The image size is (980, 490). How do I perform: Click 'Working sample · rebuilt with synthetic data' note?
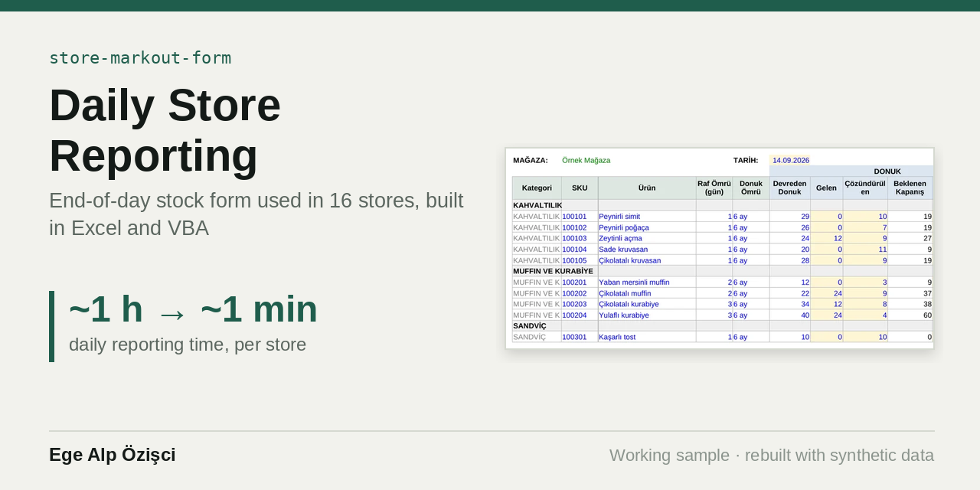pos(772,456)
